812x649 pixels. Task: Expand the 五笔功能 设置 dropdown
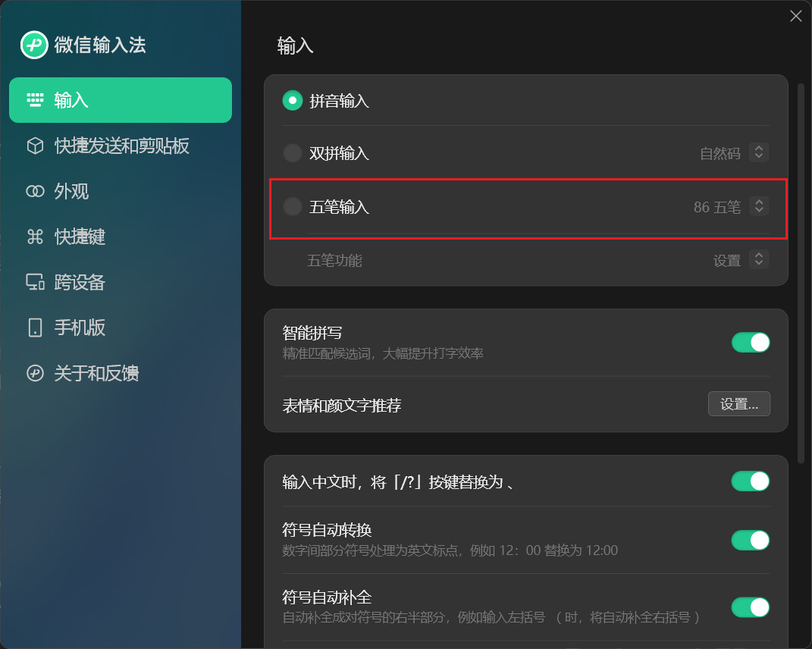pyautogui.click(x=759, y=259)
